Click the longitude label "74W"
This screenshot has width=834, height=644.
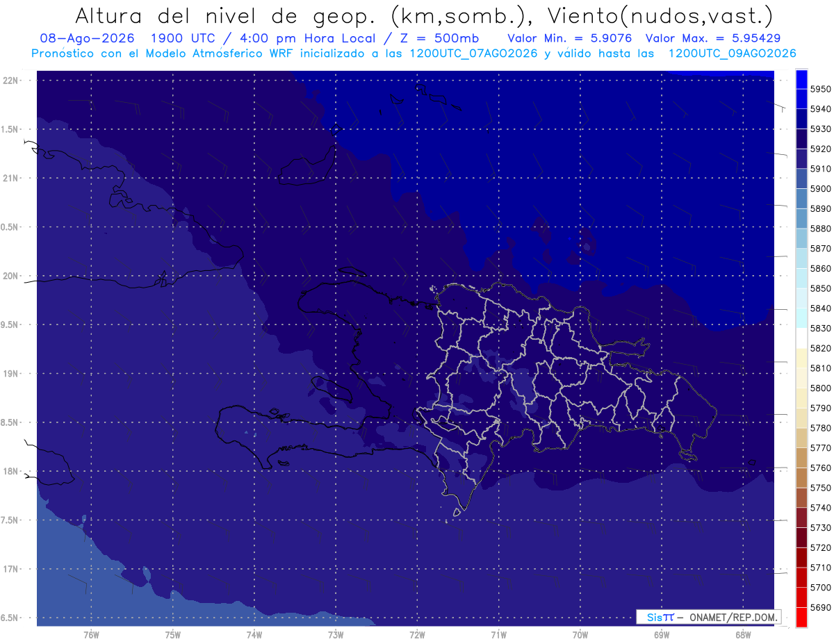(254, 635)
